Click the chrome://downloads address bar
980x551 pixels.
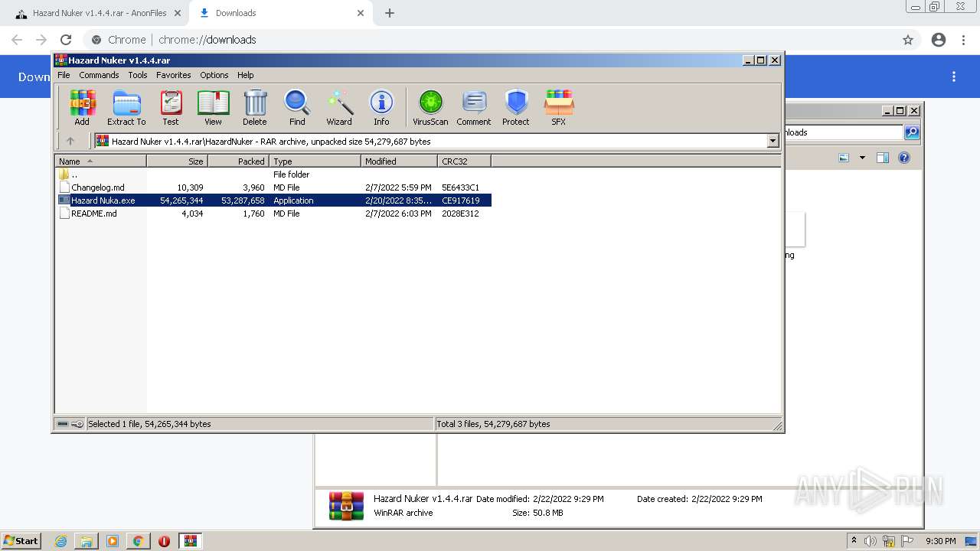coord(490,40)
